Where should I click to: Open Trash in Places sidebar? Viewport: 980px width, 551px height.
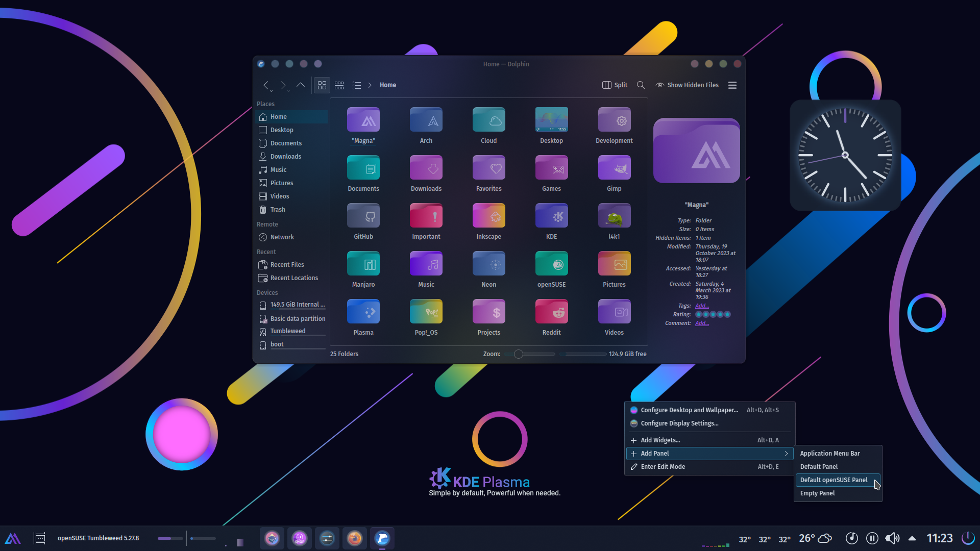pyautogui.click(x=291, y=210)
